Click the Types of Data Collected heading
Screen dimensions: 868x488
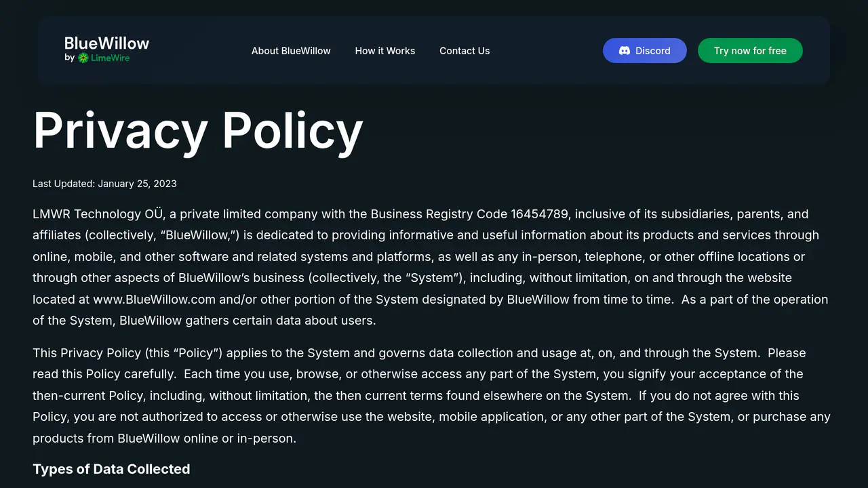(111, 469)
